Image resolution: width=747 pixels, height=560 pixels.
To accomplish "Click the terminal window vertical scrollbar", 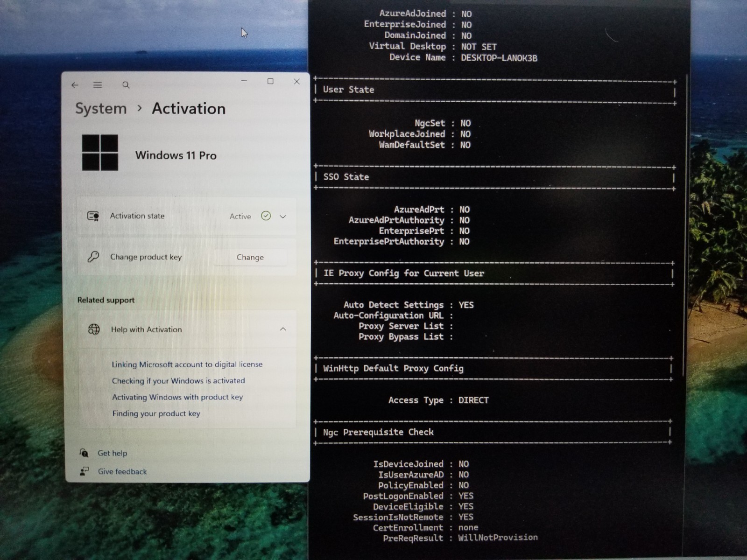I will pyautogui.click(x=686, y=224).
